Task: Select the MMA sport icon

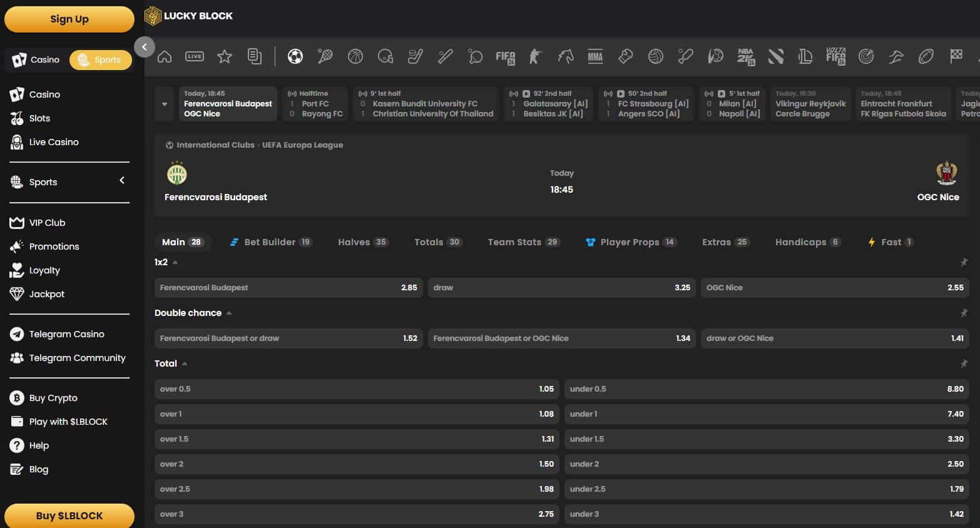Action: 595,57
